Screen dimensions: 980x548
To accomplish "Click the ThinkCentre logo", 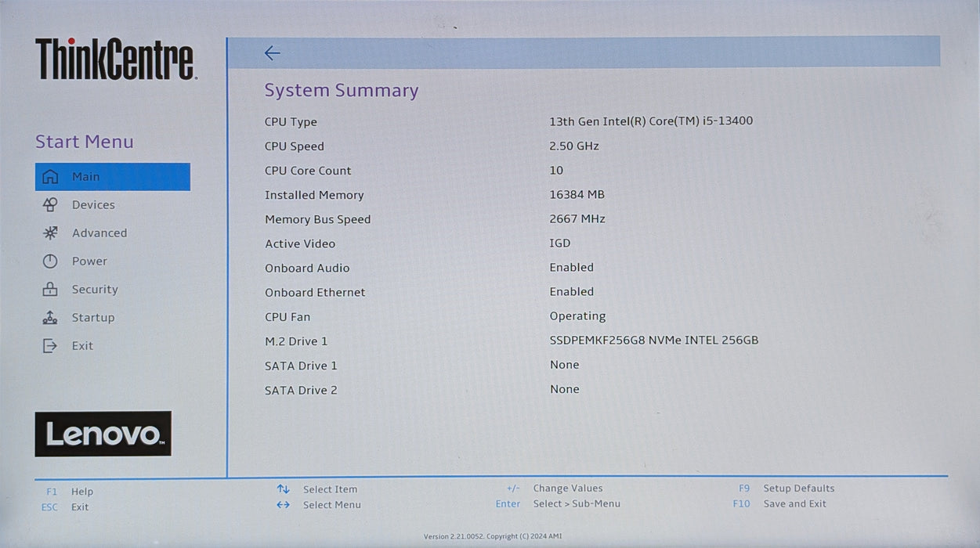I will (x=116, y=59).
